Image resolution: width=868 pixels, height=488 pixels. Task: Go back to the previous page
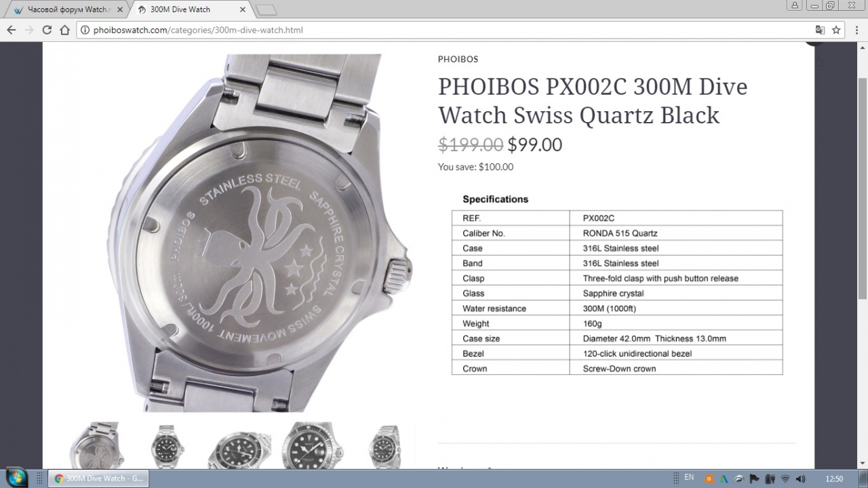[11, 30]
